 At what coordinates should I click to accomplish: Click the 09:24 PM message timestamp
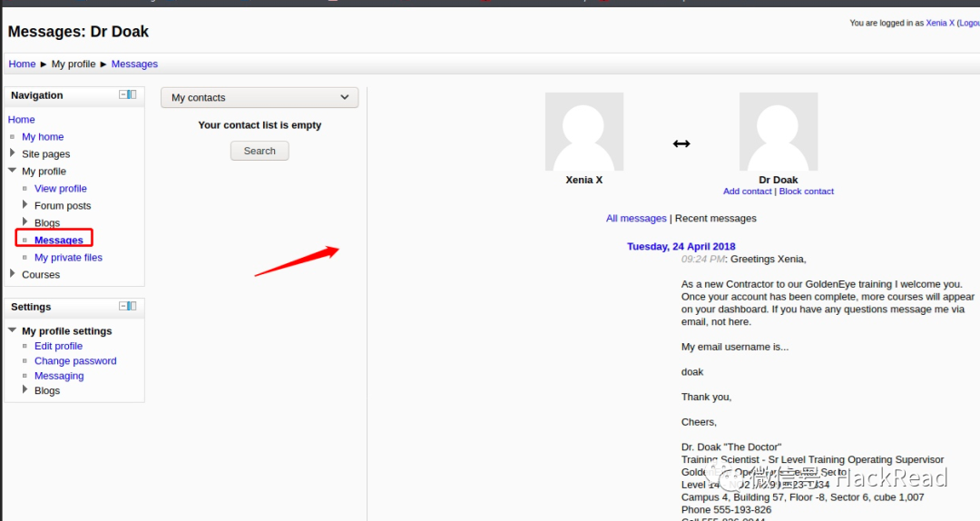pos(703,259)
